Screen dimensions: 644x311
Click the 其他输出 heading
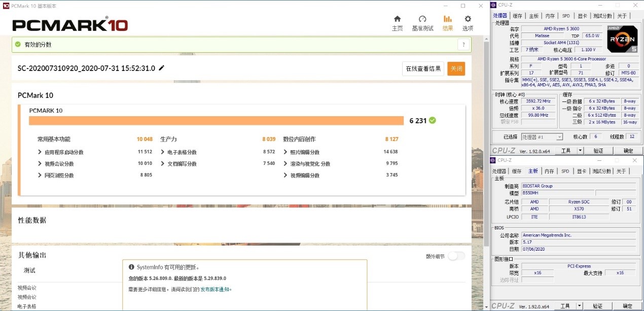[x=32, y=255]
